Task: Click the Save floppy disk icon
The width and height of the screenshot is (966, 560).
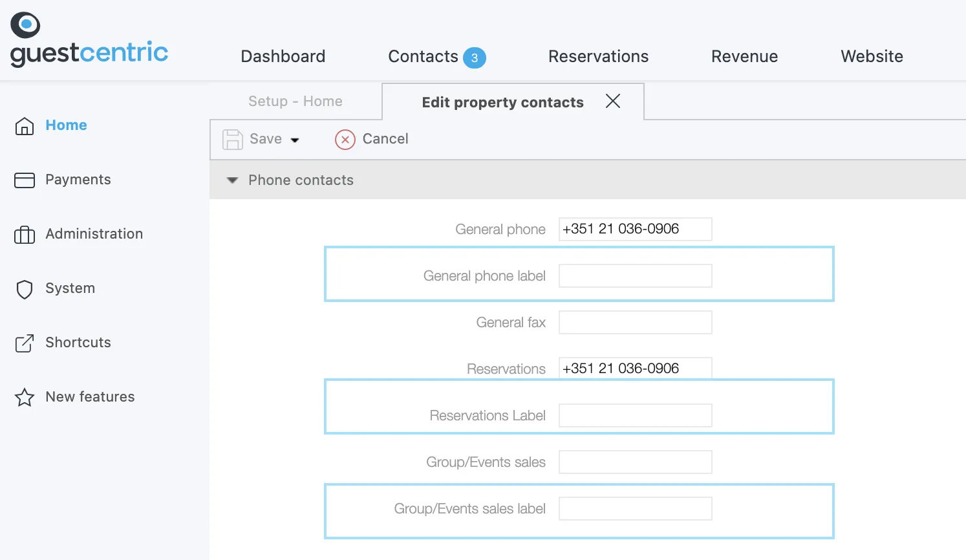Action: point(233,139)
